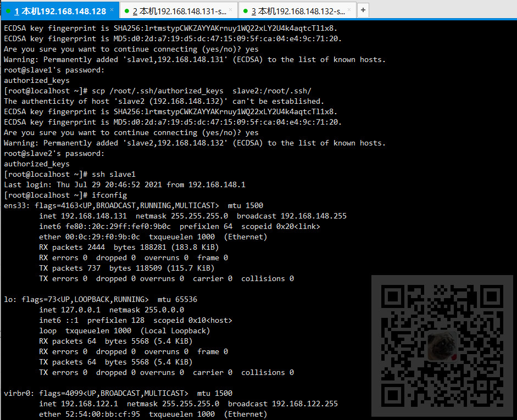Image resolution: width=517 pixels, height=420 pixels.
Task: Click green status dot of the 192.168.148.132 tab
Action: (245, 11)
